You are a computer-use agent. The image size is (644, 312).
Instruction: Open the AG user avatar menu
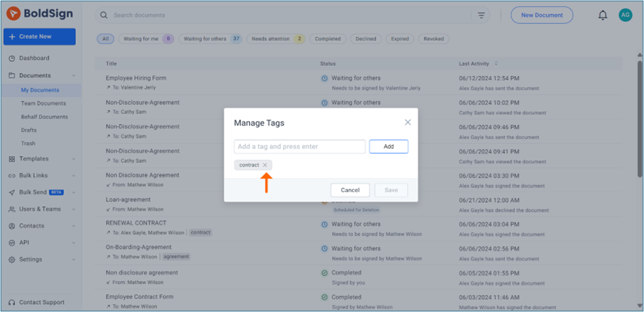pos(625,15)
